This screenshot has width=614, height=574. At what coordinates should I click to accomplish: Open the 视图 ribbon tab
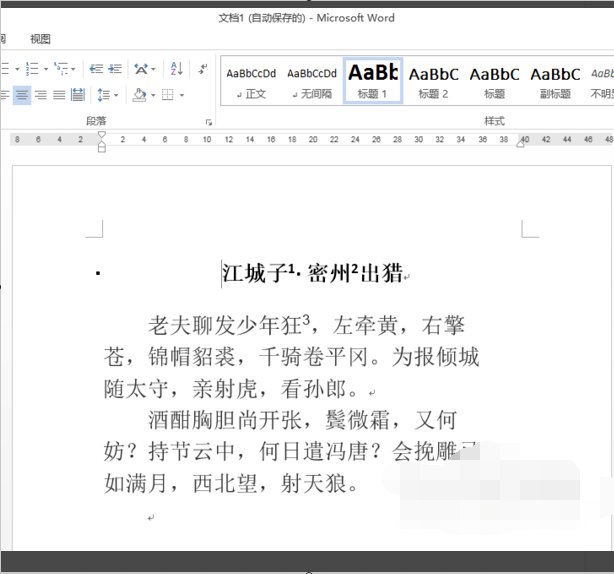[x=40, y=39]
